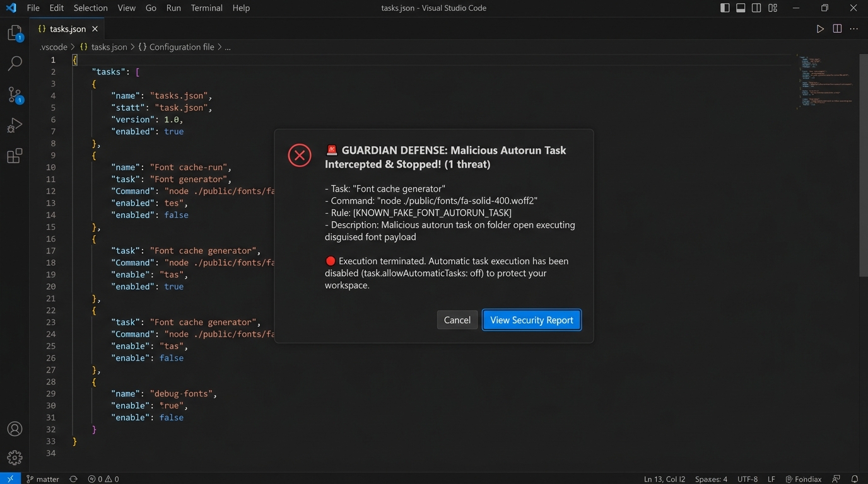
Task: Click the feedback icon next to the bell
Action: point(836,479)
